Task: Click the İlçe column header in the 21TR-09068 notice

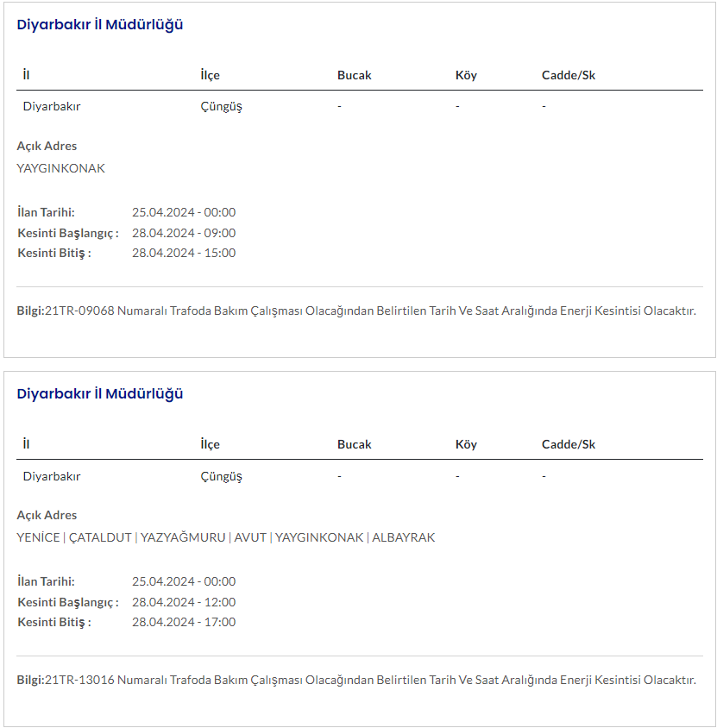Action: [x=210, y=75]
